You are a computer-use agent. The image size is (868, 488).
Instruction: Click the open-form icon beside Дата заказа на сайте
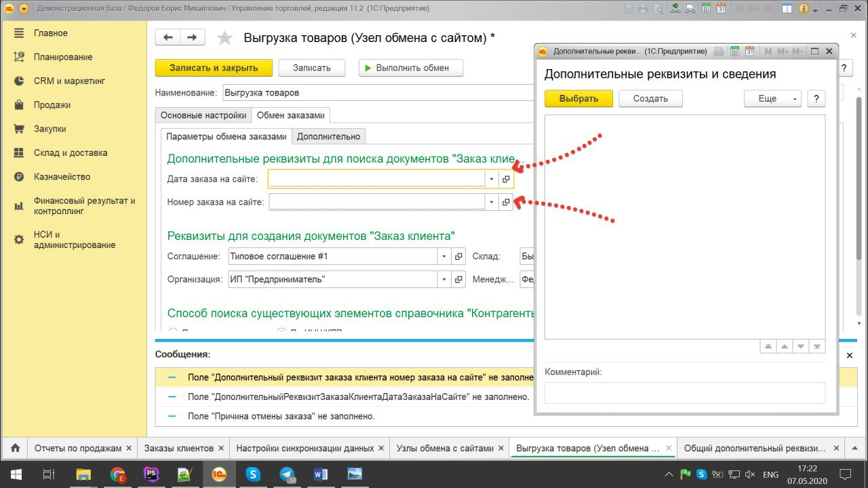pos(505,179)
